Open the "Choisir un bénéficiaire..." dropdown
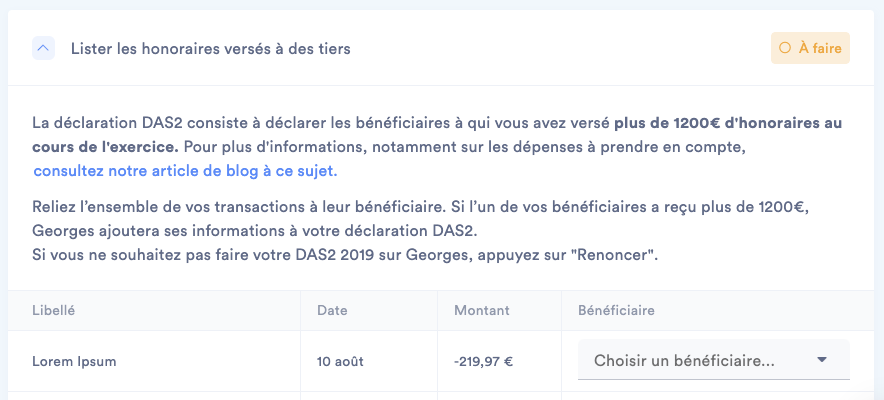The width and height of the screenshot is (884, 400). [700, 360]
